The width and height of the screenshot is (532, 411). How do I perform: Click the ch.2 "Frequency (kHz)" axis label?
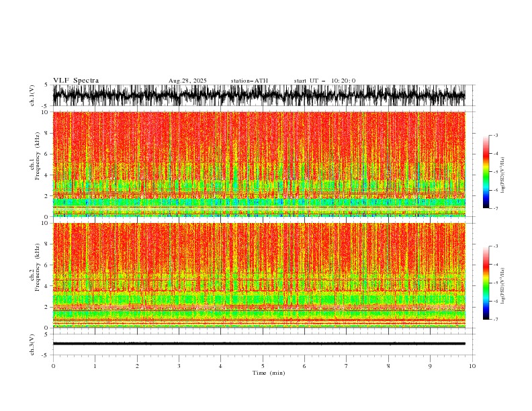tap(37, 267)
